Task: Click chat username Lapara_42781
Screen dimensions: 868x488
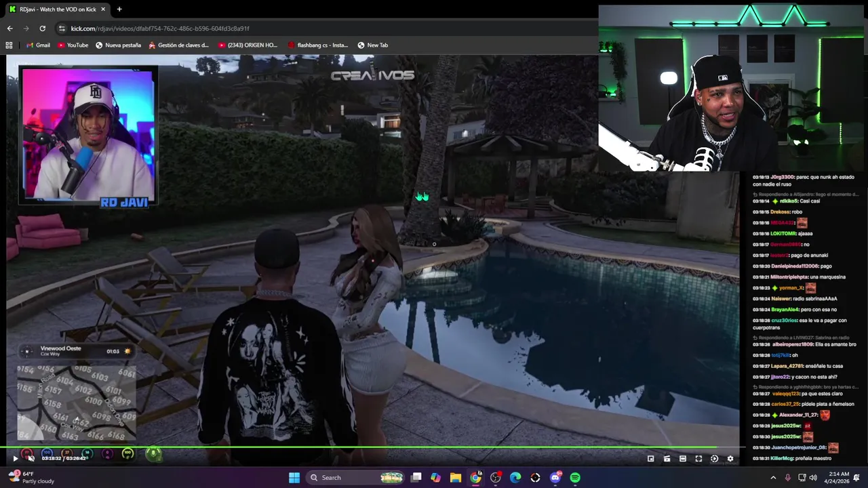Action: pyautogui.click(x=787, y=366)
